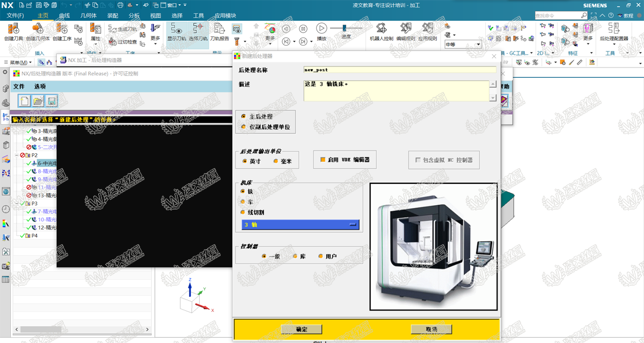Switch to the 曲线 ribbon tab
The image size is (644, 343).
pos(64,16)
